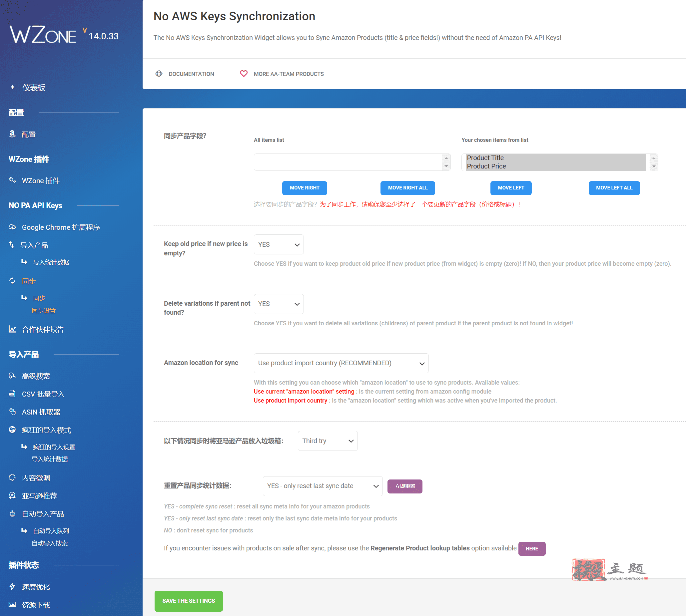
Task: Open Amazon location for sync dropdown
Action: [341, 363]
